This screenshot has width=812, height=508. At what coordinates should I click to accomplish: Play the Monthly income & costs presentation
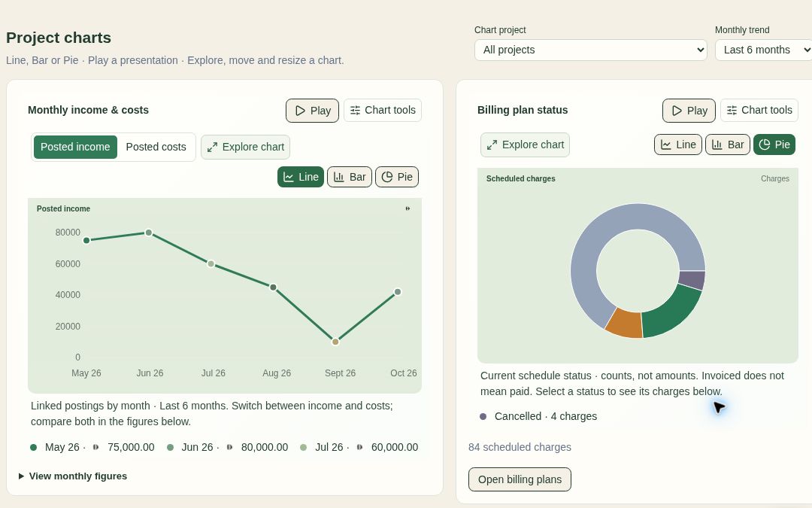(x=312, y=111)
